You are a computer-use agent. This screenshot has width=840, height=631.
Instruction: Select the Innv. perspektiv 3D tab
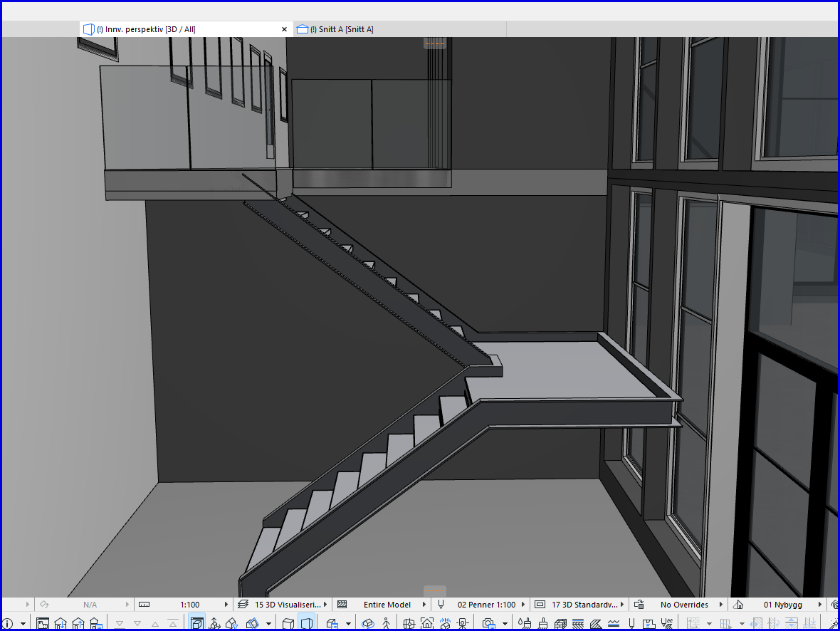click(x=146, y=29)
